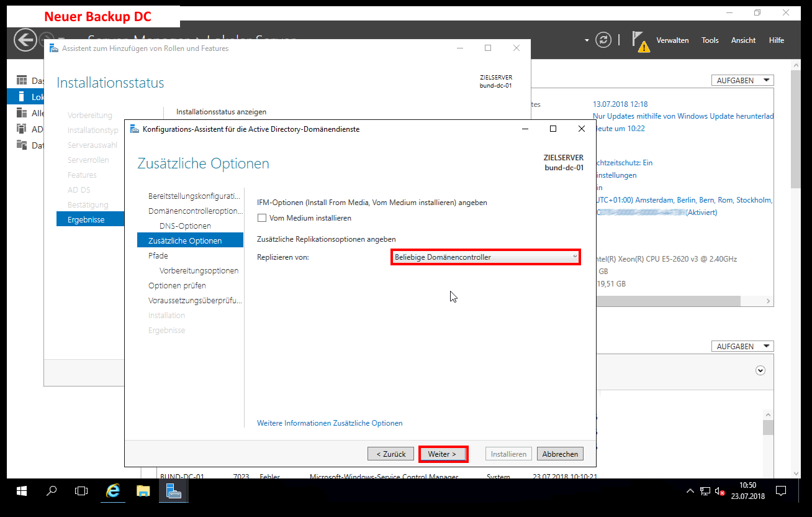Screen dimensions: 812x517
Task: Open Action Center notification icon
Action: tap(782, 491)
